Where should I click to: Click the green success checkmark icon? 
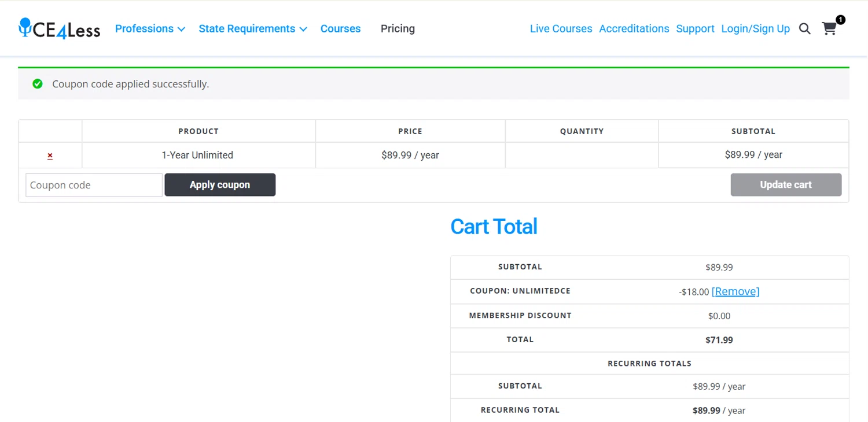pyautogui.click(x=38, y=84)
